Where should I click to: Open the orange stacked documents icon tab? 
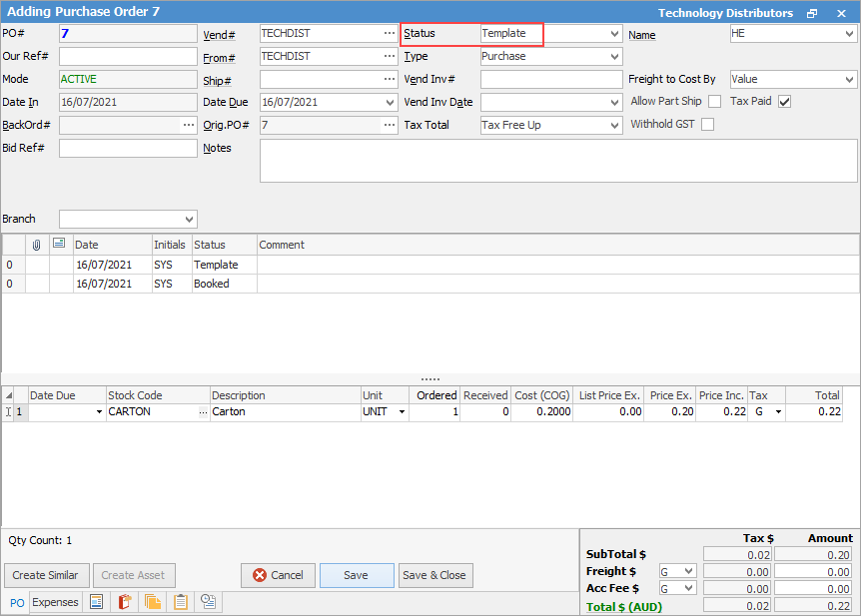coord(153,602)
